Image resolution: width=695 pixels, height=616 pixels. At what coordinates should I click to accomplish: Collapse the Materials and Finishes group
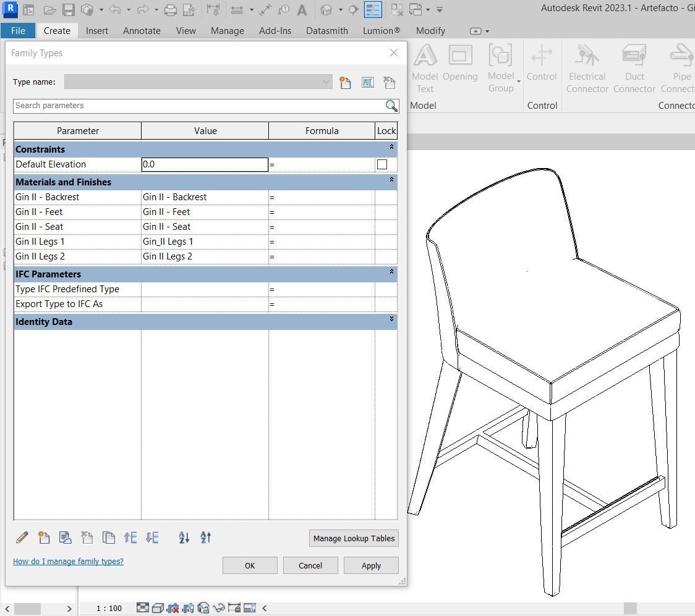(x=391, y=179)
